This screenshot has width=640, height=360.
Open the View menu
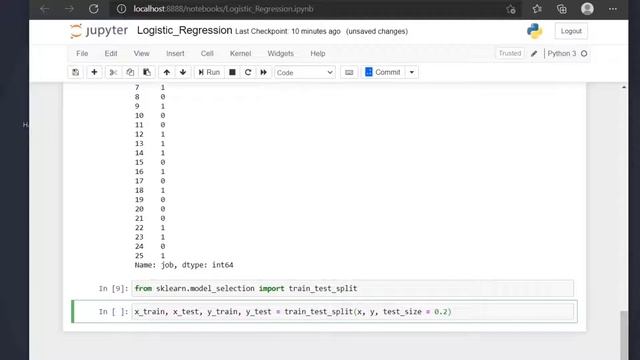pyautogui.click(x=141, y=53)
